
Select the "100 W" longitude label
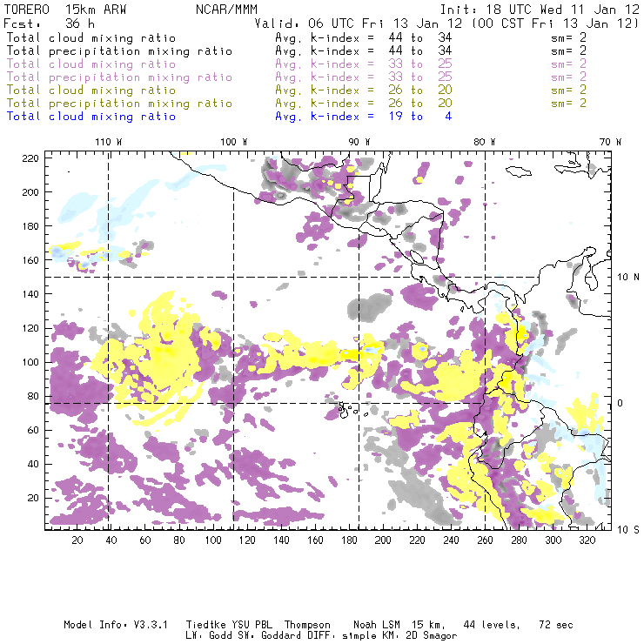pos(234,142)
